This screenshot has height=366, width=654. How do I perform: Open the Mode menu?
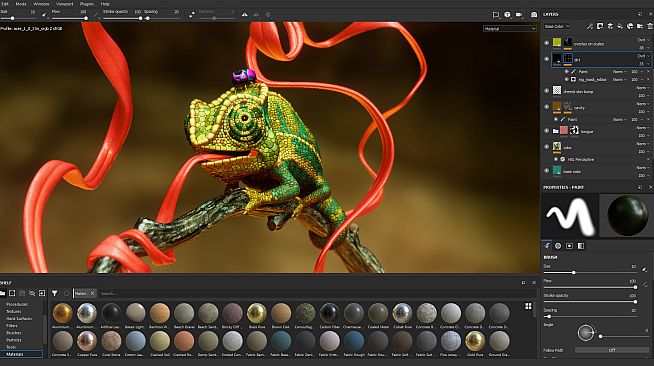click(x=21, y=4)
